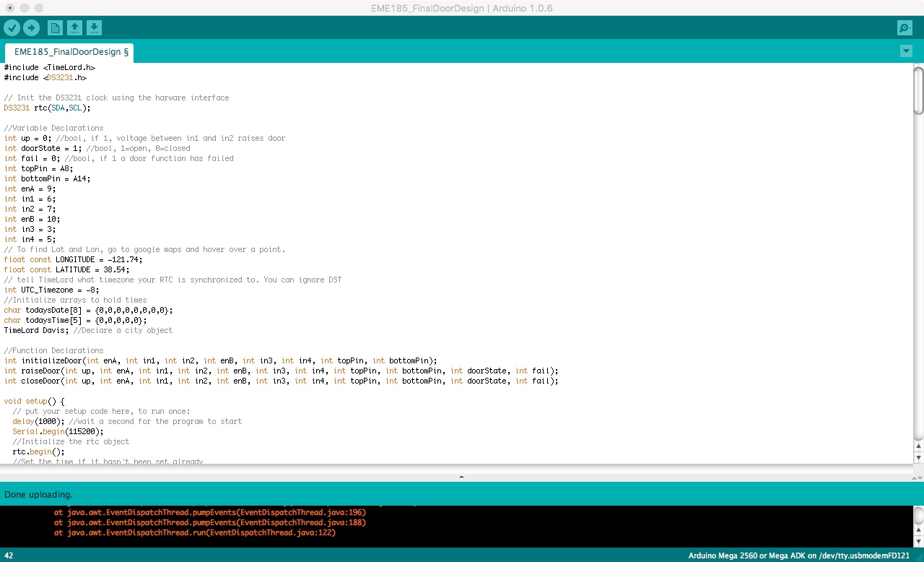
Task: Click the "Serial.begin(115200);" line
Action: click(58, 431)
